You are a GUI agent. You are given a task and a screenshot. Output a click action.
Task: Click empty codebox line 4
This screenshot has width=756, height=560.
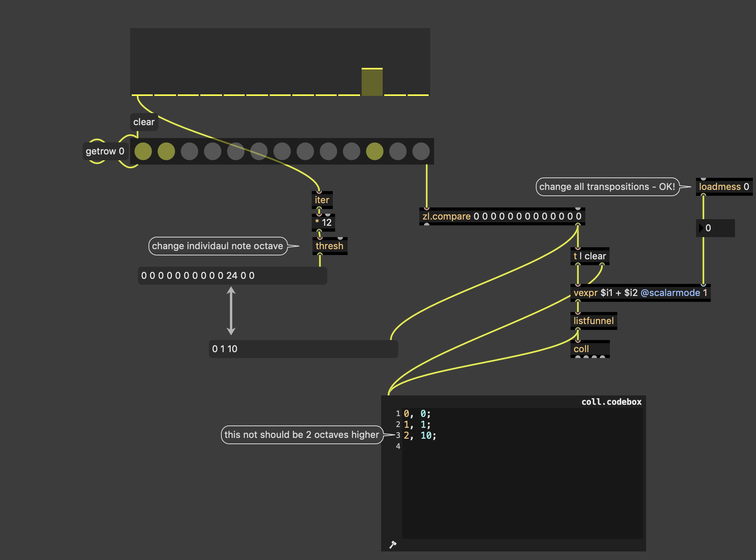coord(522,447)
